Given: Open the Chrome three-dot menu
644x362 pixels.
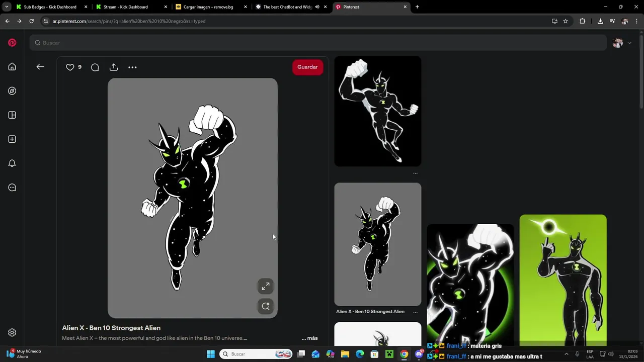Looking at the screenshot, I should click(636, 21).
